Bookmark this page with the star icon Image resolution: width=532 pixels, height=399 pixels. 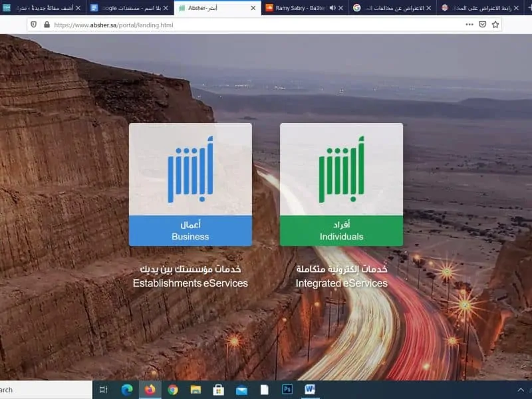495,25
